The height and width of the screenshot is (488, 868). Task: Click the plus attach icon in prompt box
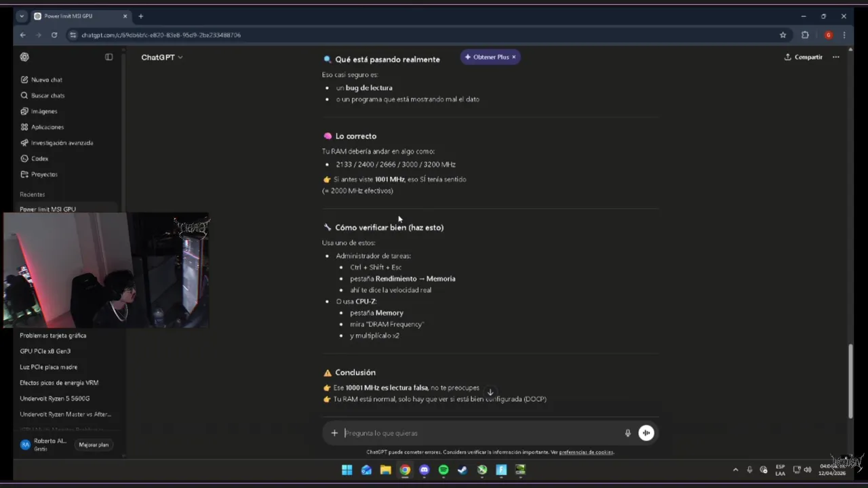coord(334,433)
